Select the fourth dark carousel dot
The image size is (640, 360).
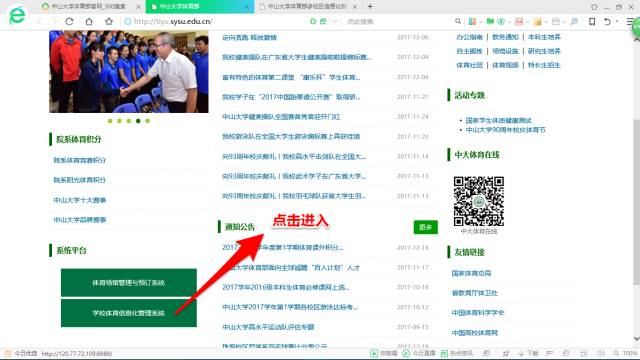point(138,121)
